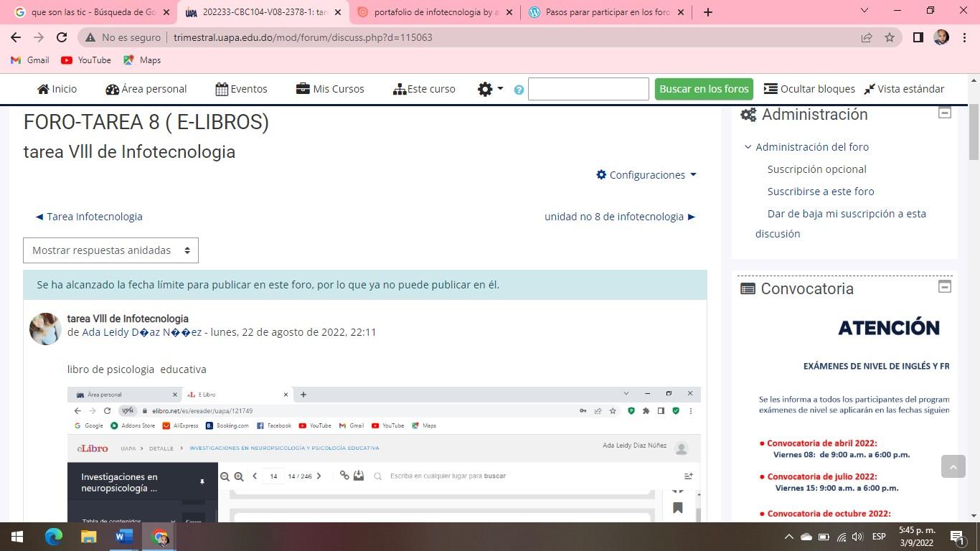This screenshot has height=551, width=980.
Task: Open the Windows Start menu
Action: click(x=17, y=537)
